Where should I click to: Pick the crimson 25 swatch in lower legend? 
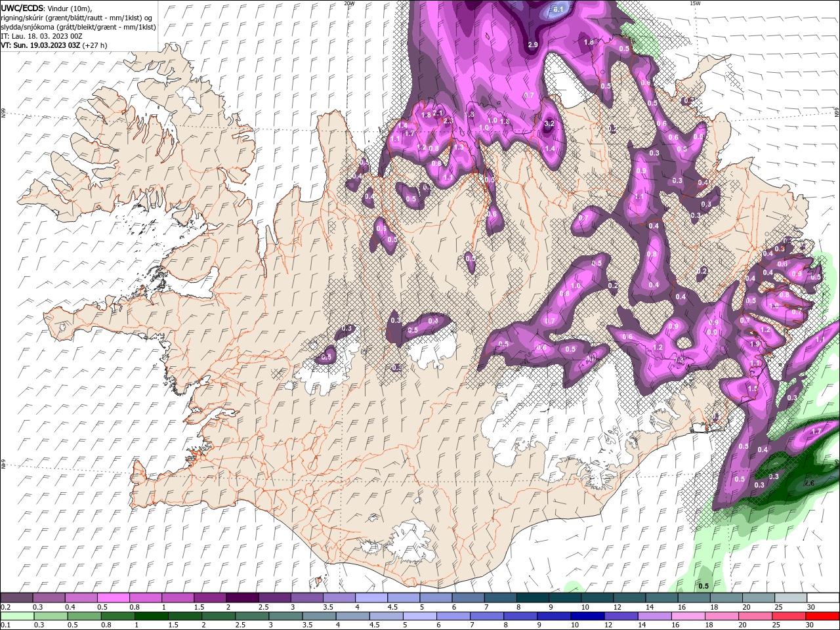789,616
